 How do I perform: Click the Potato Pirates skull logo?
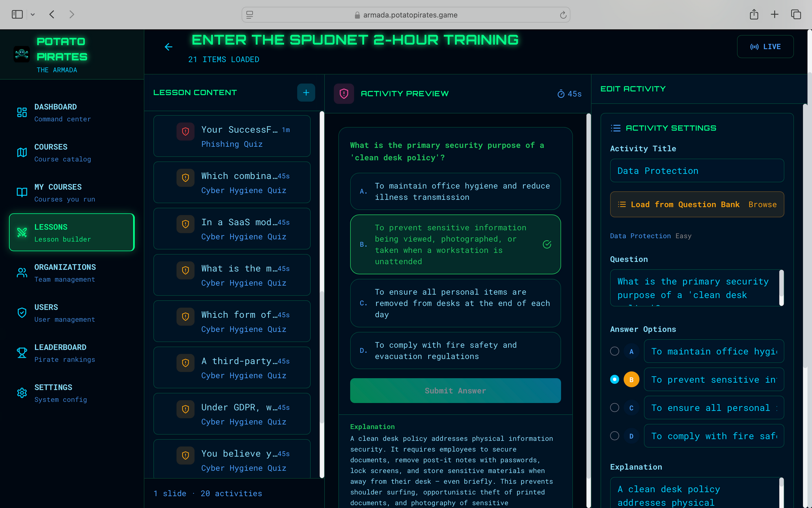click(x=22, y=54)
